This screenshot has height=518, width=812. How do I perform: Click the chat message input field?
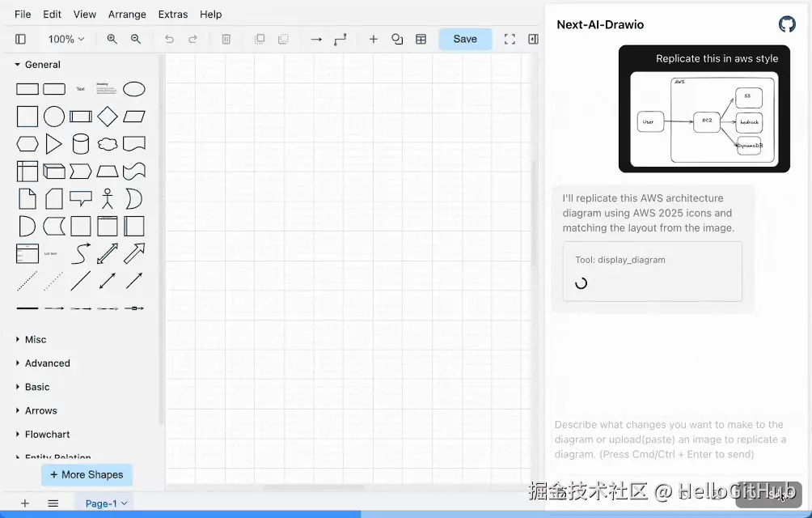[x=670, y=439]
